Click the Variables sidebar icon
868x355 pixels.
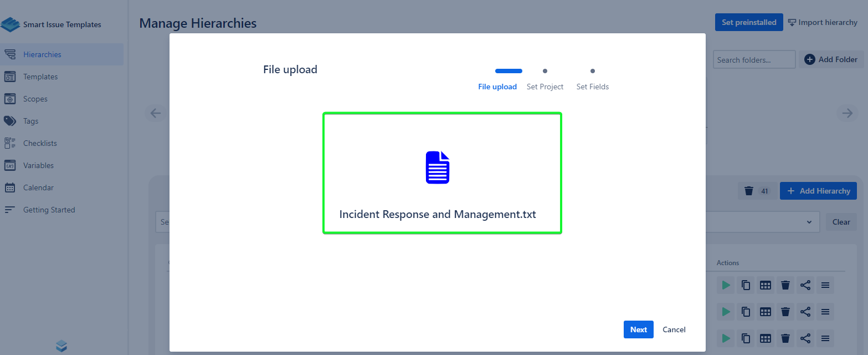tap(10, 165)
